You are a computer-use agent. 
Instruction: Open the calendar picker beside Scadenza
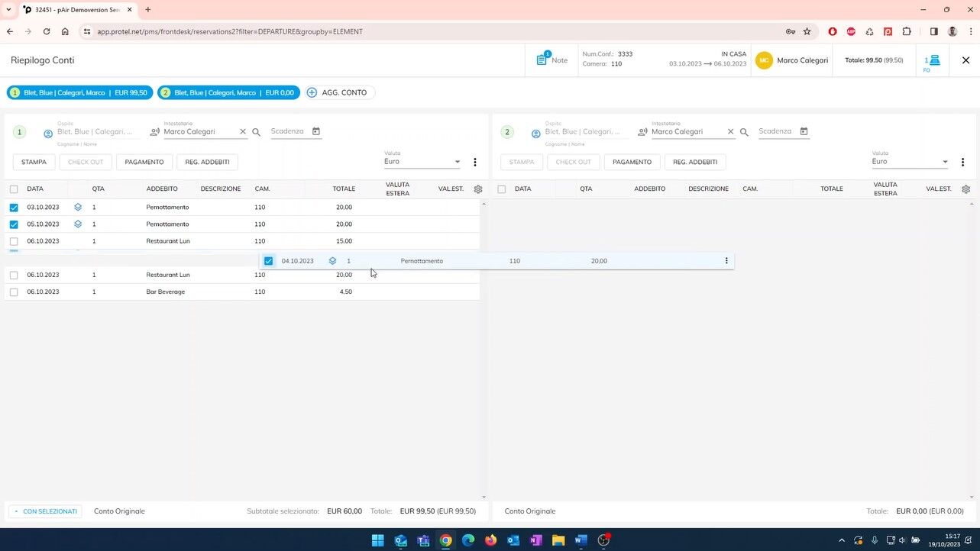click(x=315, y=130)
